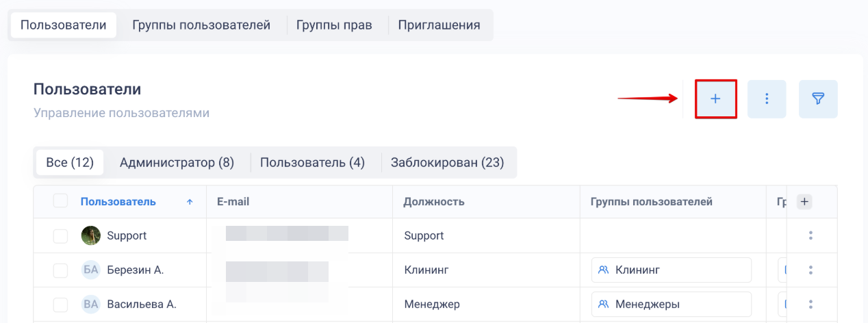Open the Менеджеры user group field
Viewport: 868px width, 323px height.
[x=671, y=304]
